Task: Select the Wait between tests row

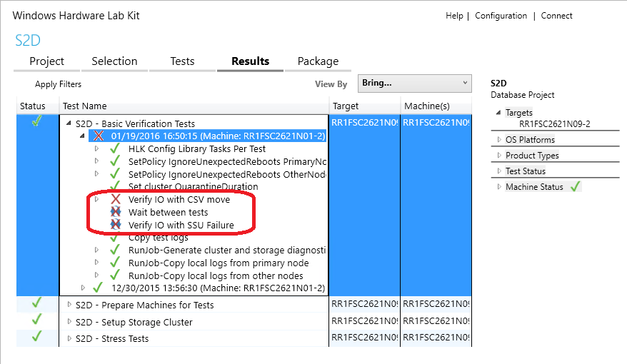Action: [x=168, y=212]
